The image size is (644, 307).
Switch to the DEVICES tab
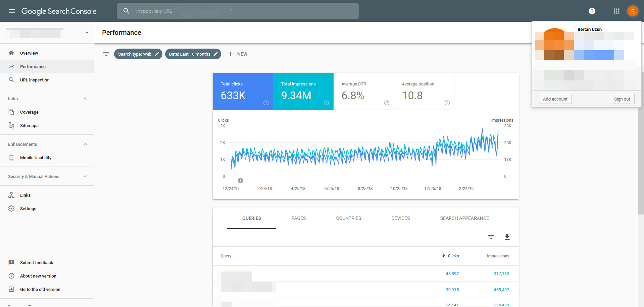pyautogui.click(x=401, y=218)
